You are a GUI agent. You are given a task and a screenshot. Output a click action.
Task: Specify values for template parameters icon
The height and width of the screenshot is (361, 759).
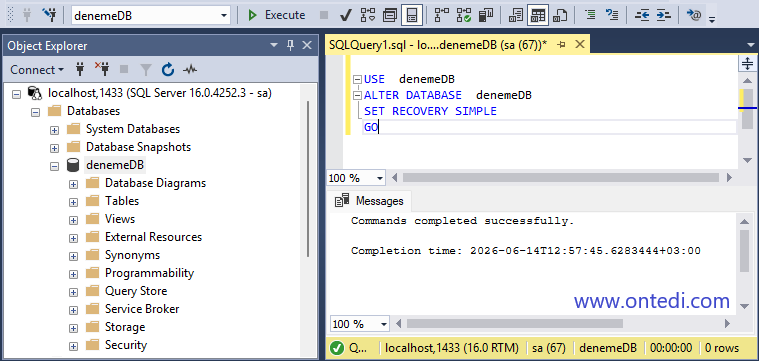(x=693, y=15)
